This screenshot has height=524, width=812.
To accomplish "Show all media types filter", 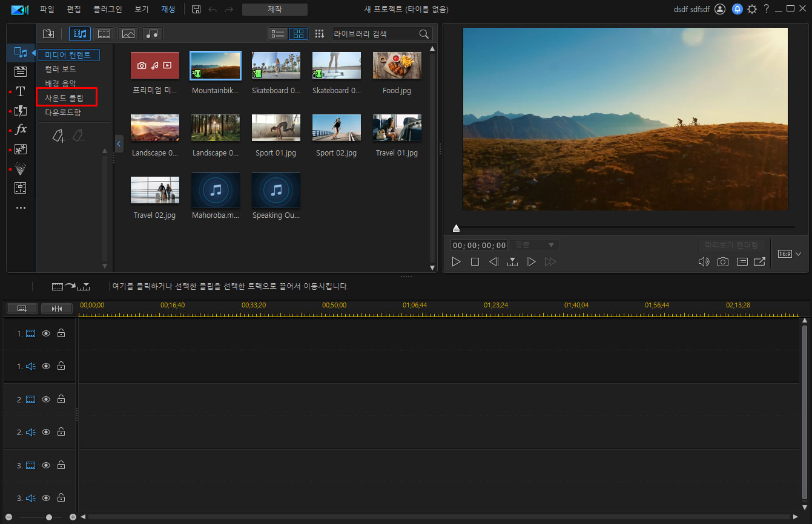I will (80, 34).
